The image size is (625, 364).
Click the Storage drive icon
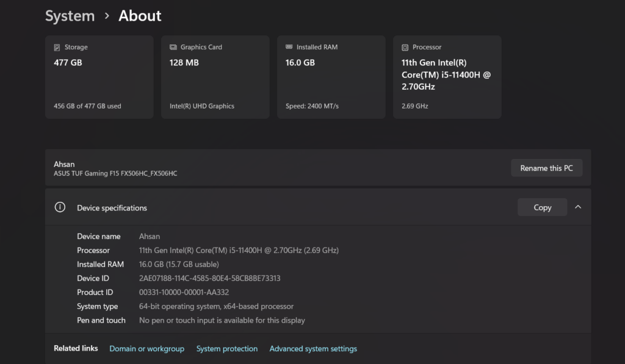[57, 47]
